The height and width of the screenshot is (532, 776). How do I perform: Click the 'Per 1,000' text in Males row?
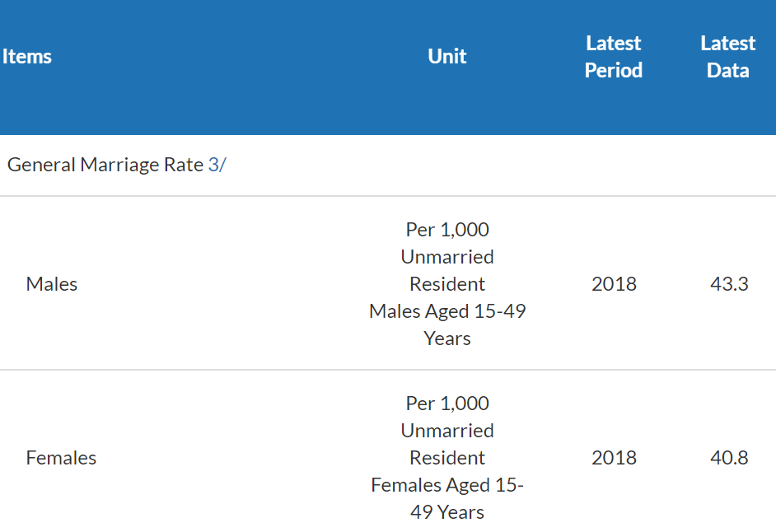click(447, 230)
